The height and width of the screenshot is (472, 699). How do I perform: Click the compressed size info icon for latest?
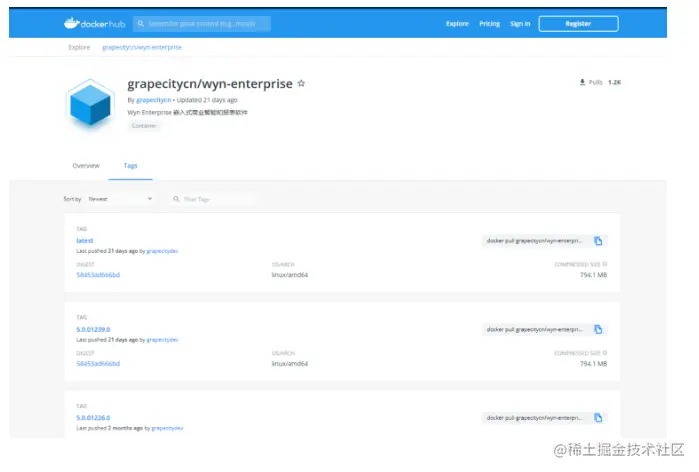(x=605, y=264)
